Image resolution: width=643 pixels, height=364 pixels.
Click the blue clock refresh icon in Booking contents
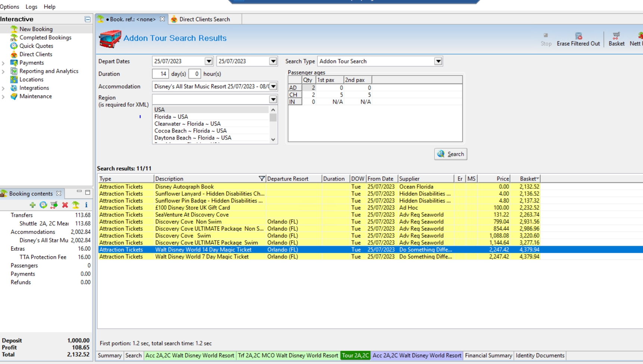click(x=43, y=205)
